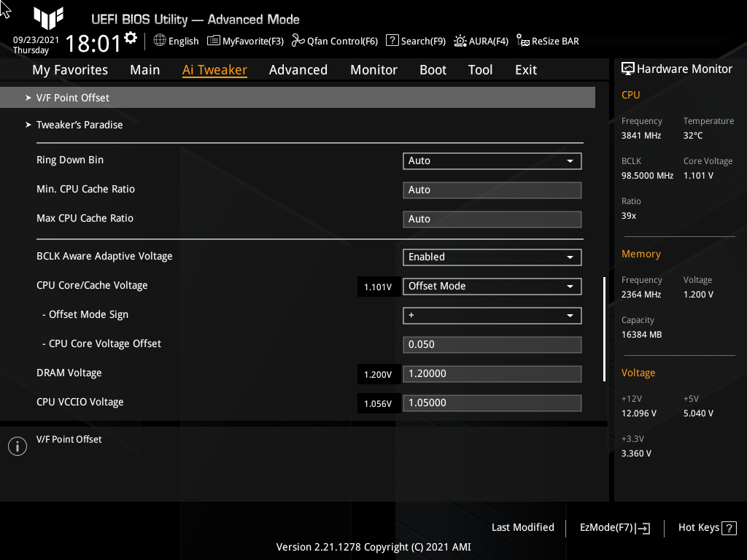Click the Last Modified button

[522, 528]
